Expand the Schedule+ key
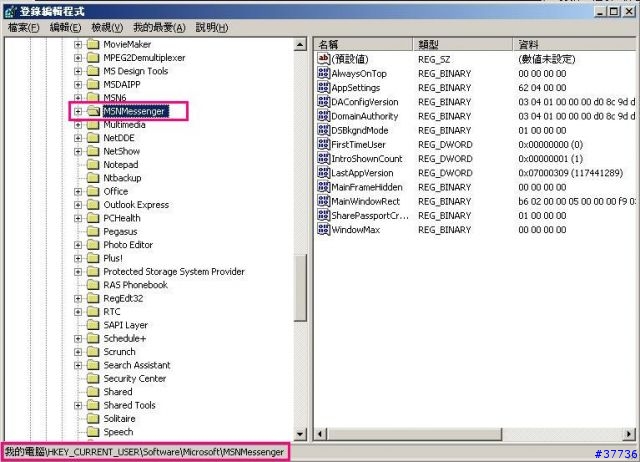 [x=78, y=339]
